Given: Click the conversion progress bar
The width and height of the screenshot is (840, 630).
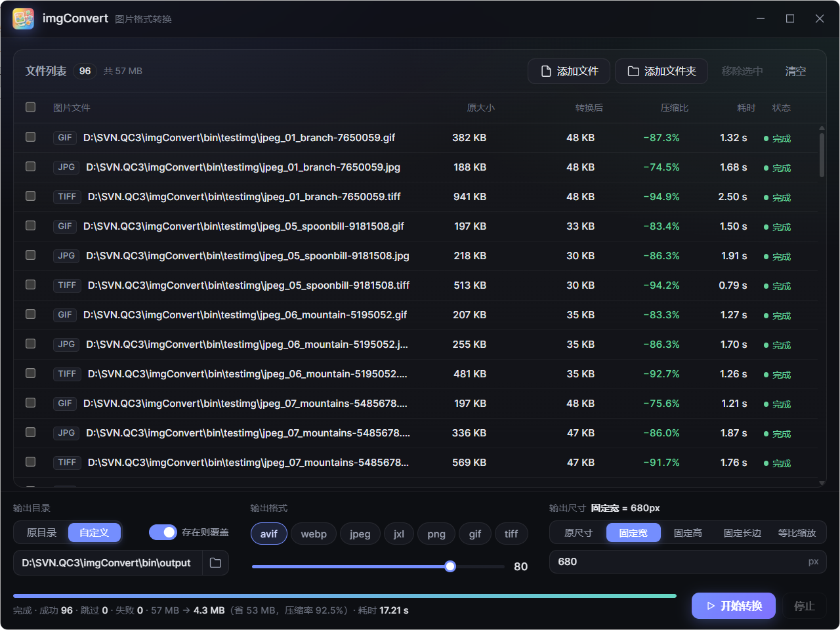Looking at the screenshot, I should click(x=345, y=596).
